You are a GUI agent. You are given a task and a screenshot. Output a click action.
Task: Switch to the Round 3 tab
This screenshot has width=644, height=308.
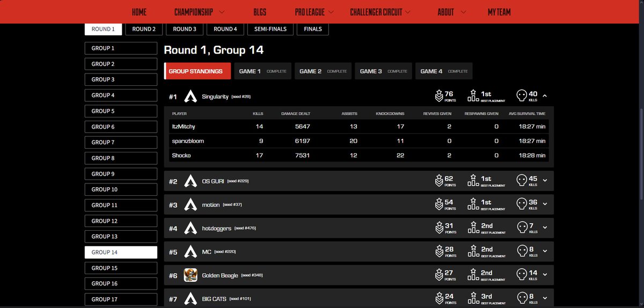pos(185,29)
